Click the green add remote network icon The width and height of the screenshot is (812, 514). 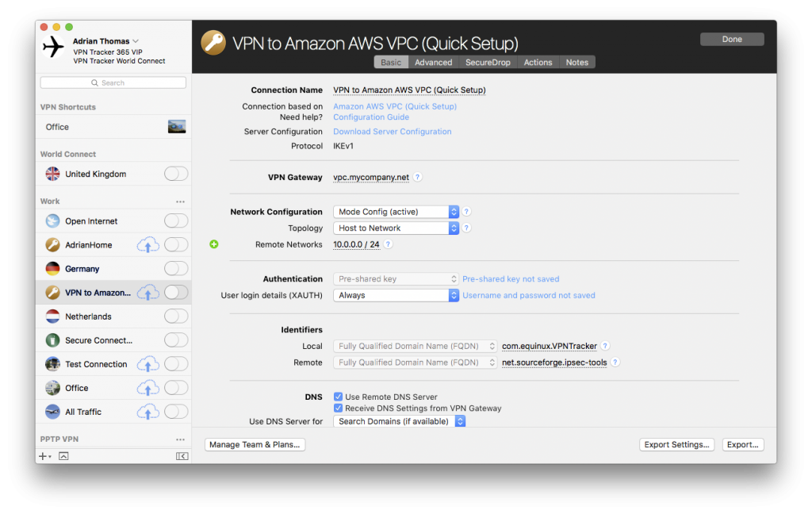pyautogui.click(x=213, y=244)
